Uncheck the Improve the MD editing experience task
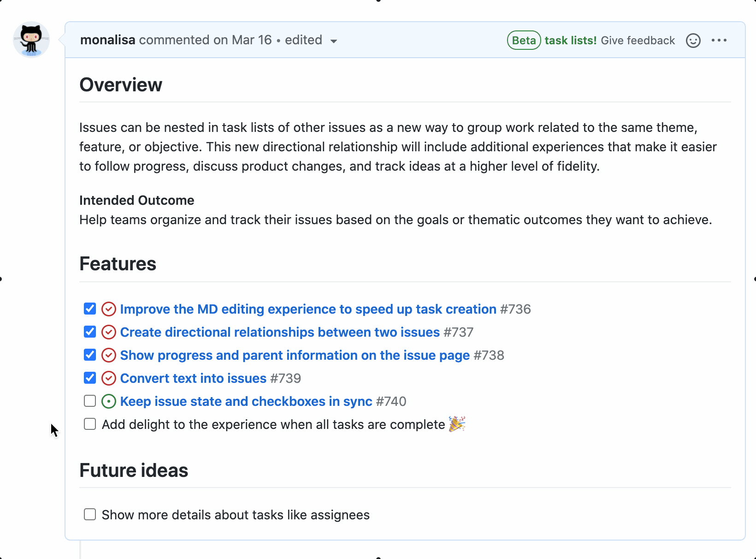Screen dimensions: 756x559 [x=90, y=309]
